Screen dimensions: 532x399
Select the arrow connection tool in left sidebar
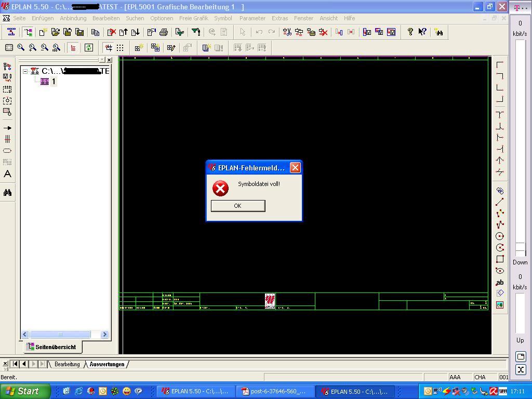(7, 128)
